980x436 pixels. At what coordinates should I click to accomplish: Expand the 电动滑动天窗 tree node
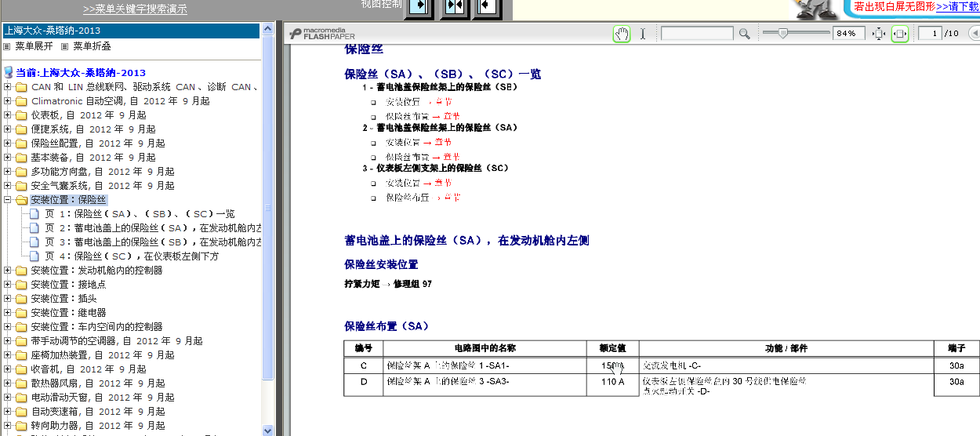(x=8, y=398)
